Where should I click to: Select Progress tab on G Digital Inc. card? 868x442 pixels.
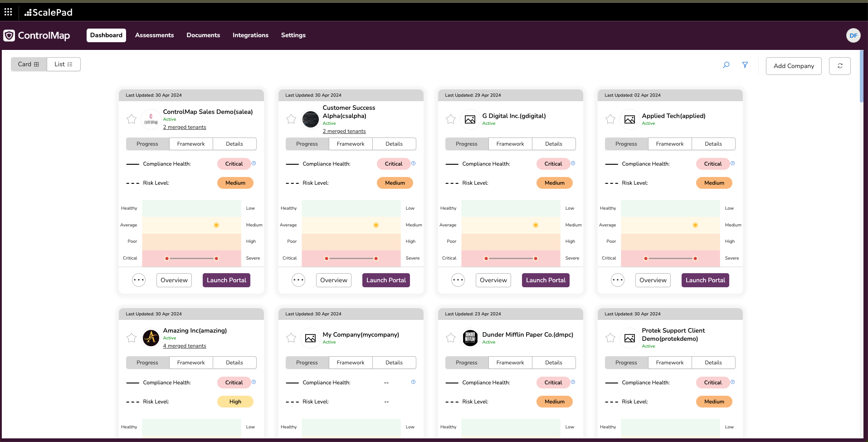(467, 144)
